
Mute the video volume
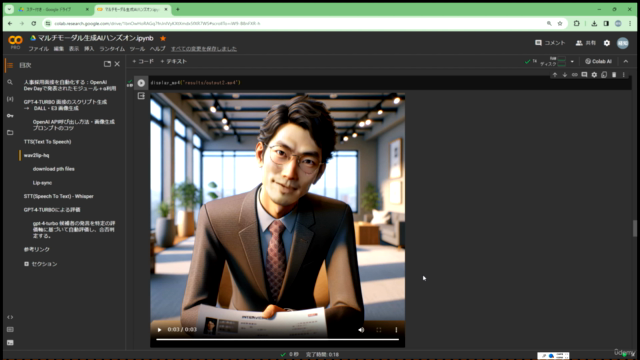[x=361, y=330]
